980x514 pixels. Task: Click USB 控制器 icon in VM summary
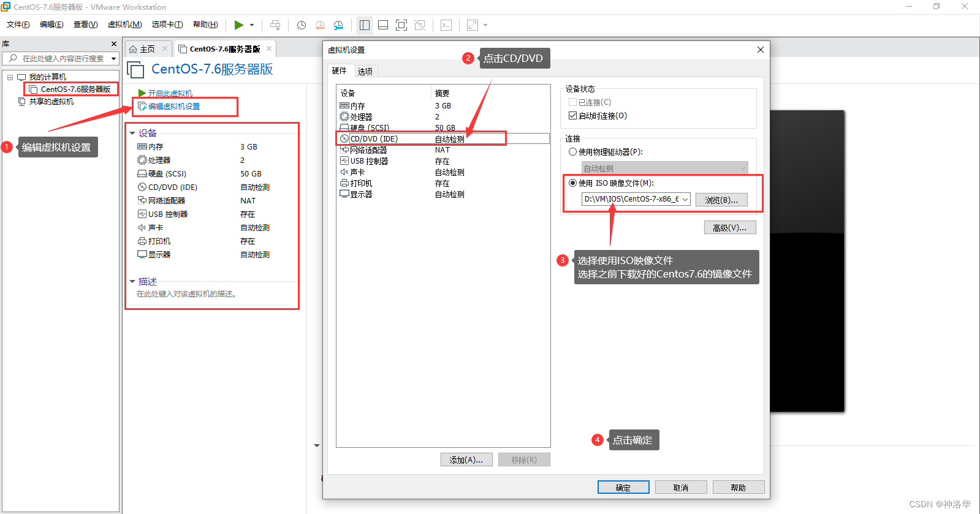(x=142, y=214)
